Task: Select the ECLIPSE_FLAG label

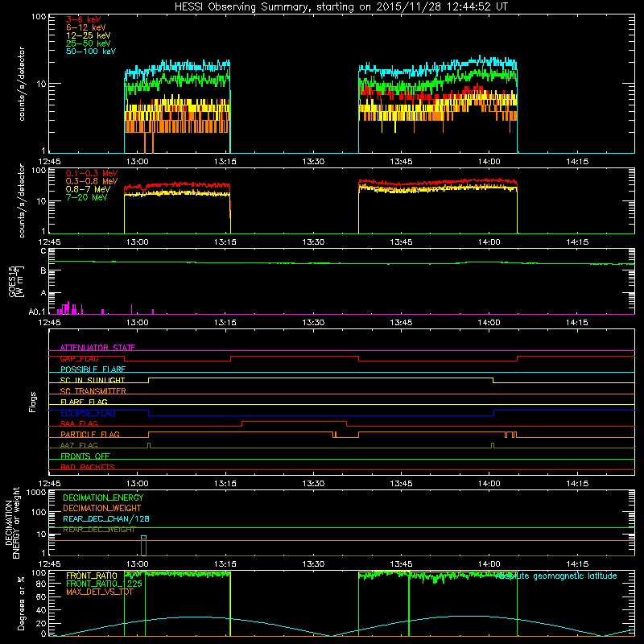Action: 88,413
